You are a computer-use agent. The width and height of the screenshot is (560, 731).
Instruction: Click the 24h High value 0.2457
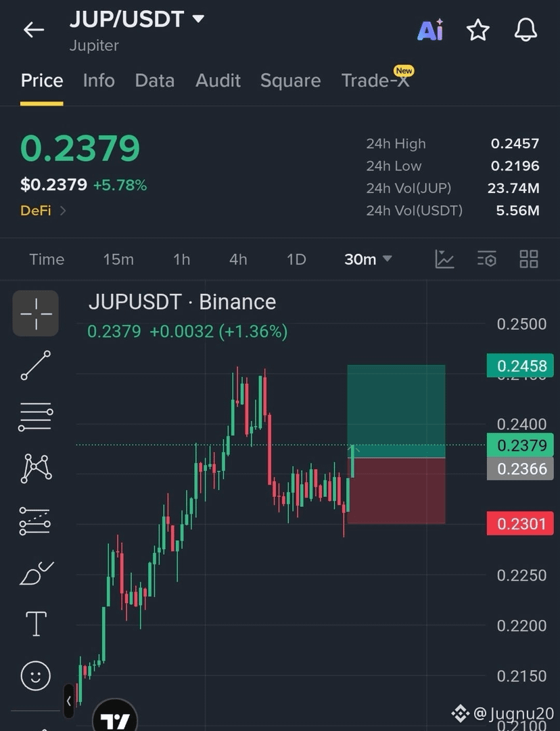[x=515, y=143]
